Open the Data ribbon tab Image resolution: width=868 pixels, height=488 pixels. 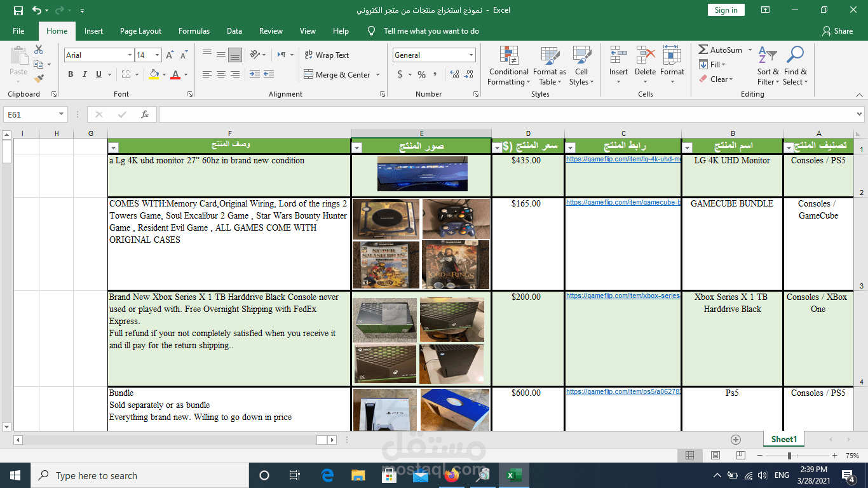click(x=234, y=31)
